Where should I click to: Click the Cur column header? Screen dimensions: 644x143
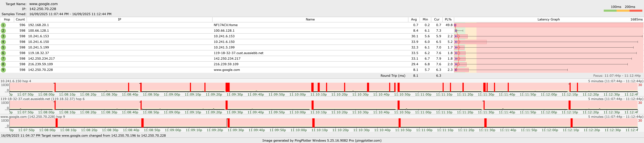(437, 19)
